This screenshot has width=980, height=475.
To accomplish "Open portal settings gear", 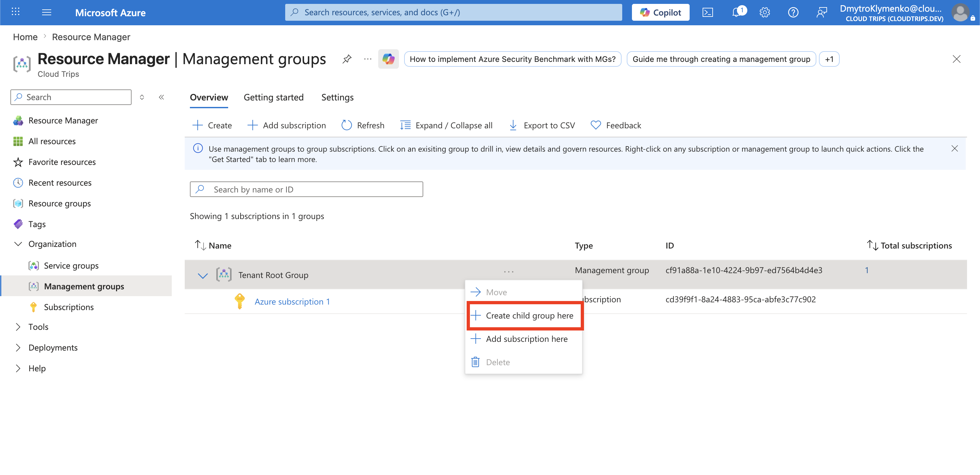I will tap(765, 13).
